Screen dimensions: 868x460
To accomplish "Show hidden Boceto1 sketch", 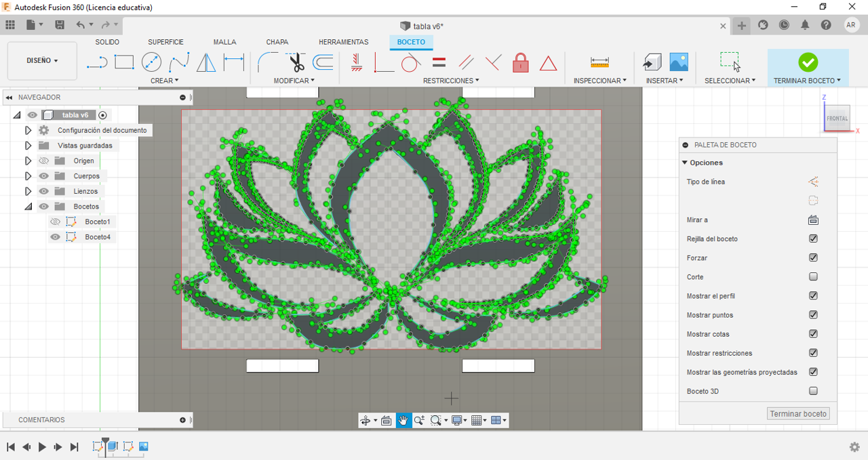I will tap(56, 222).
